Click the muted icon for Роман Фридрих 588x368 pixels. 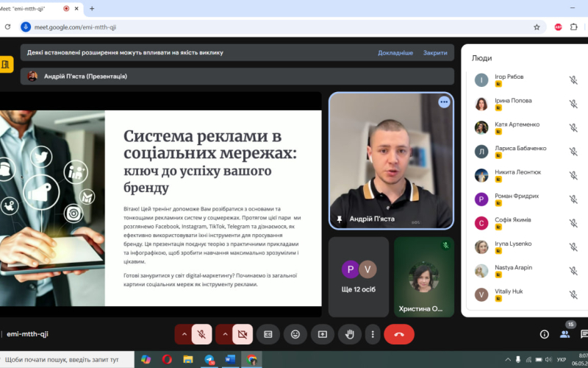pyautogui.click(x=573, y=199)
